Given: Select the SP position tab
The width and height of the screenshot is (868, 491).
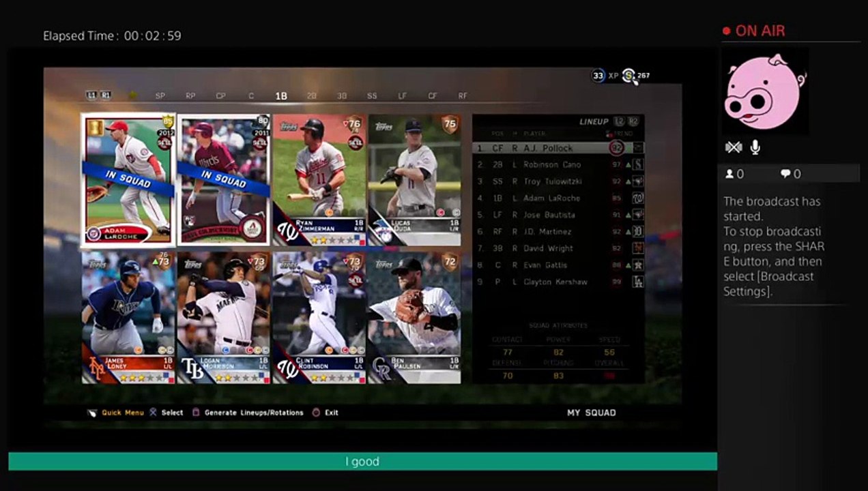Looking at the screenshot, I should click(x=160, y=96).
